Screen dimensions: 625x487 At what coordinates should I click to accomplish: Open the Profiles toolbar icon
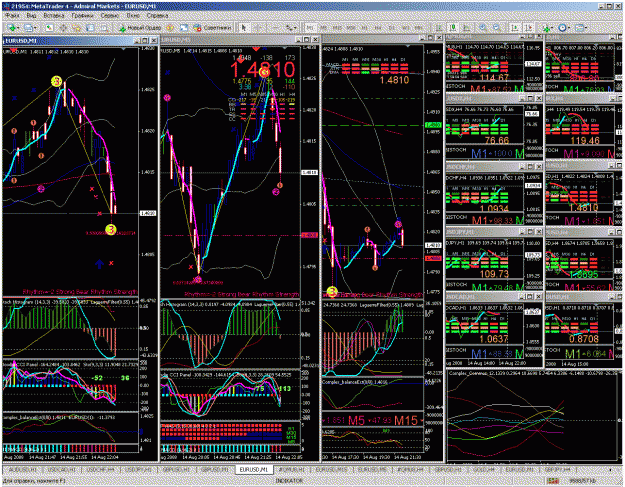point(28,28)
